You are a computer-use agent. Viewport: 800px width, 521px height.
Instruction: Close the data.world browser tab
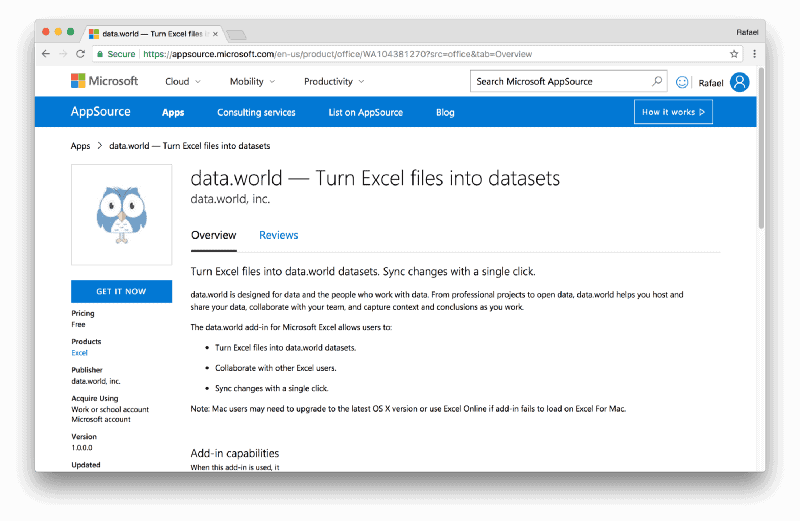click(215, 34)
